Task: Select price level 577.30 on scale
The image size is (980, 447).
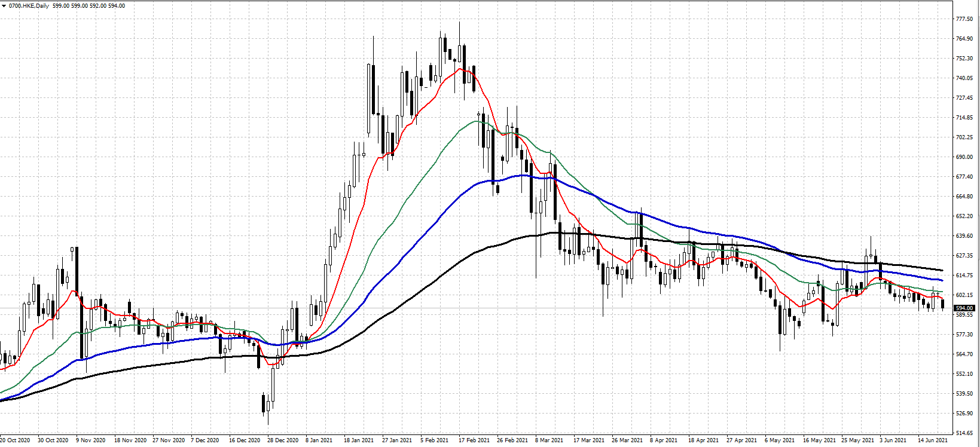Action: coord(964,335)
